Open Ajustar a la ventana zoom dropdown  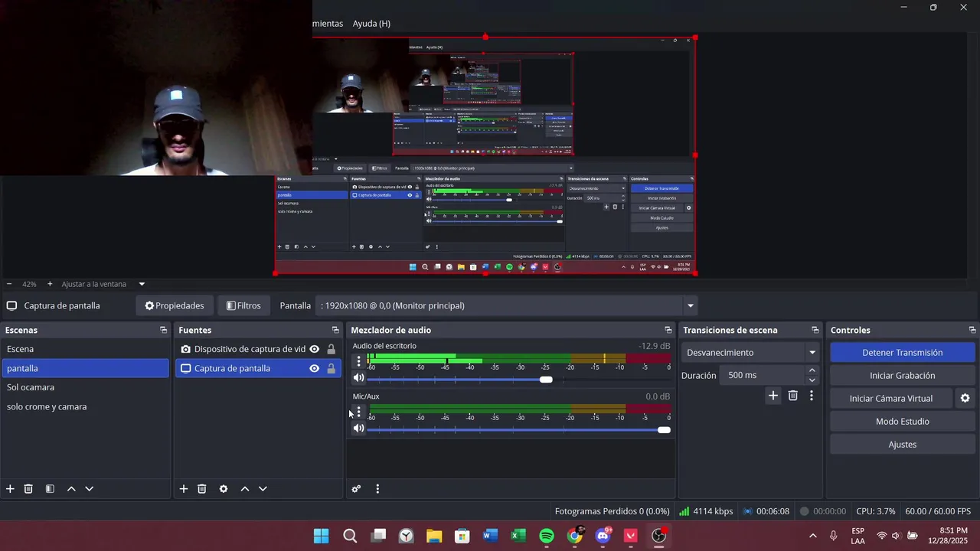click(x=142, y=284)
